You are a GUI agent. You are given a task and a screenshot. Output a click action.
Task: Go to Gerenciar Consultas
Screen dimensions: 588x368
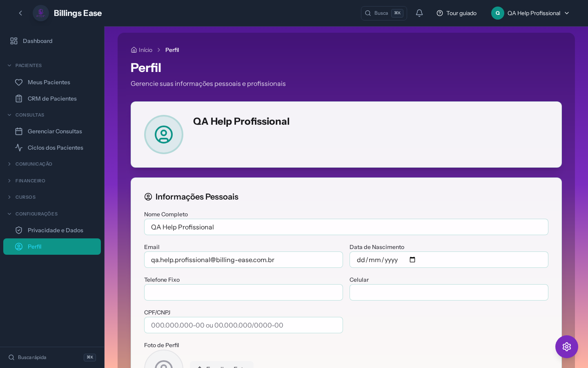55,131
